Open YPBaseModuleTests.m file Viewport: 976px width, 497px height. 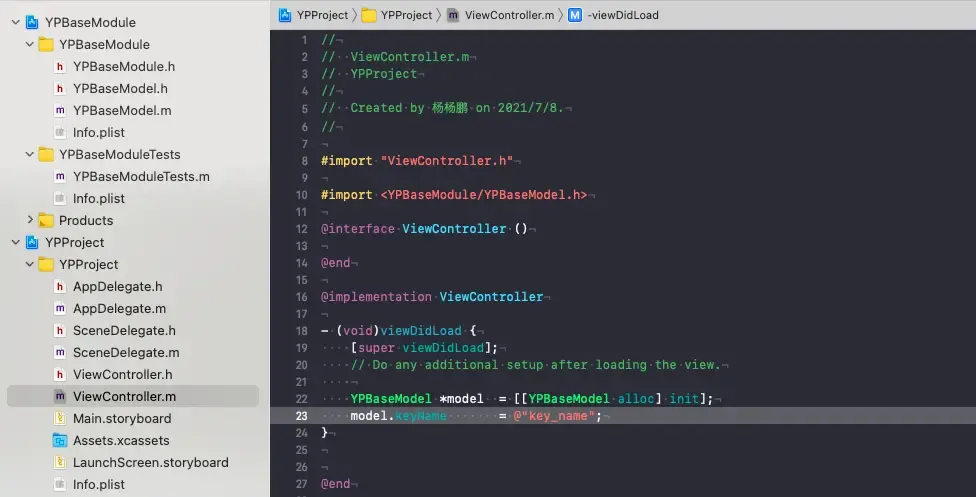point(141,177)
